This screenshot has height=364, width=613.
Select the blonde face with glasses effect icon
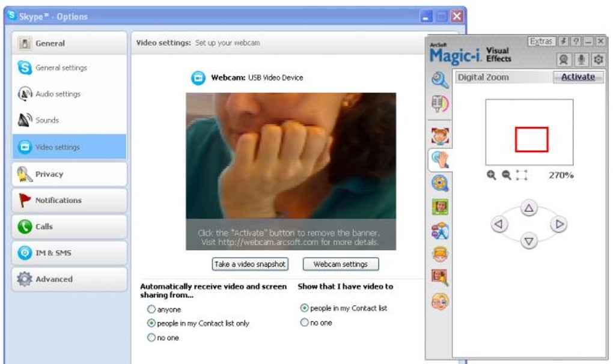[x=440, y=302]
